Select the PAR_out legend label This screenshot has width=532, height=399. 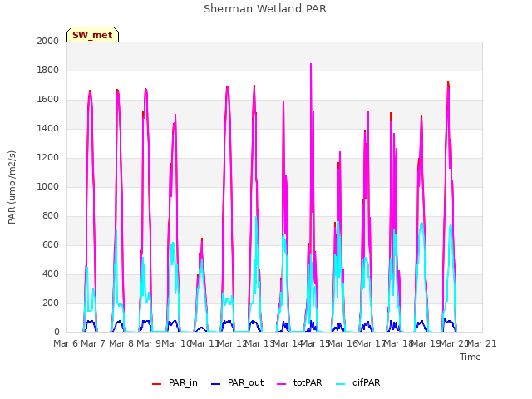coord(246,382)
